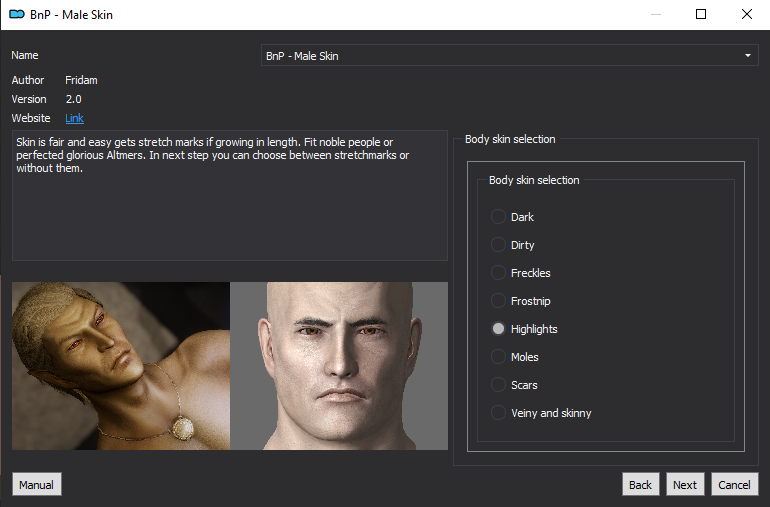Screen dimensions: 770x507
Task: Proceed with the Next button
Action: point(685,484)
